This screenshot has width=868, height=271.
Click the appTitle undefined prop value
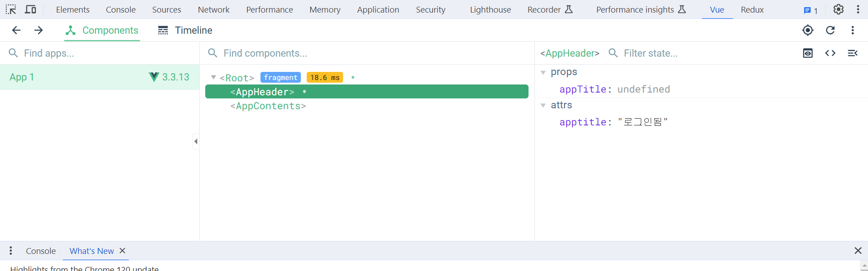click(643, 89)
